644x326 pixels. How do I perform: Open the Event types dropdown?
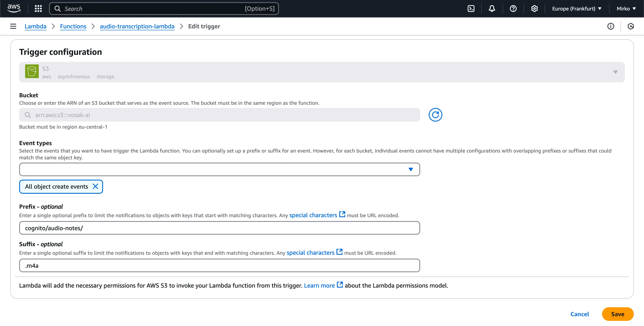coord(411,169)
